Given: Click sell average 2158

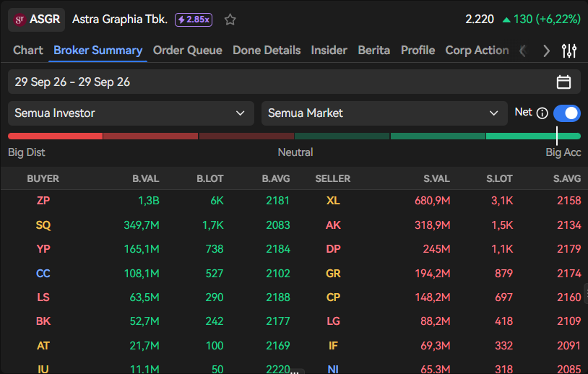Looking at the screenshot, I should 569,201.
